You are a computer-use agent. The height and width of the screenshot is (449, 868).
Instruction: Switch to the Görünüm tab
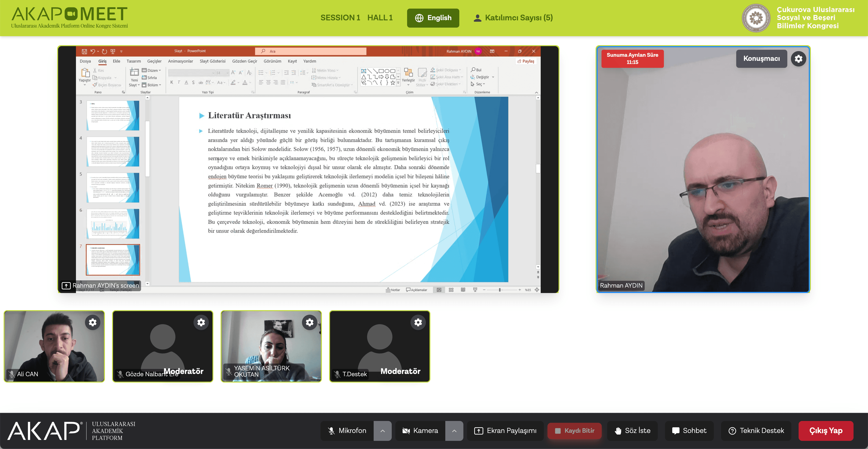(272, 61)
